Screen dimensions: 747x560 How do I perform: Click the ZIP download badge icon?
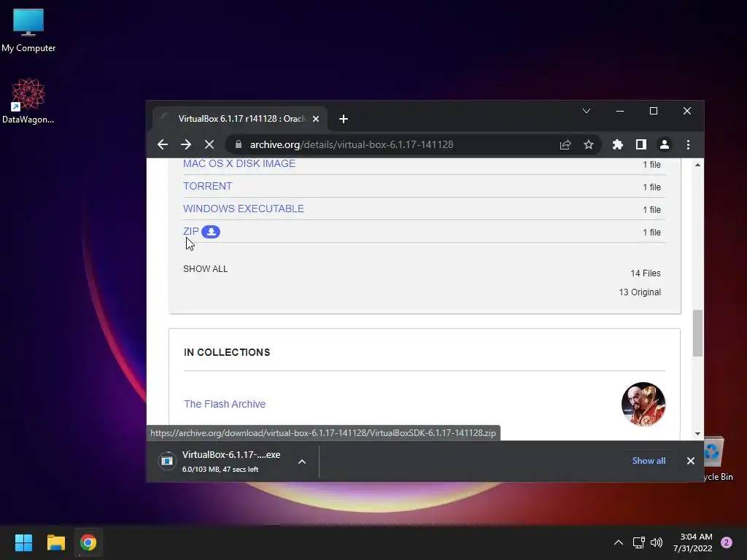click(x=211, y=231)
